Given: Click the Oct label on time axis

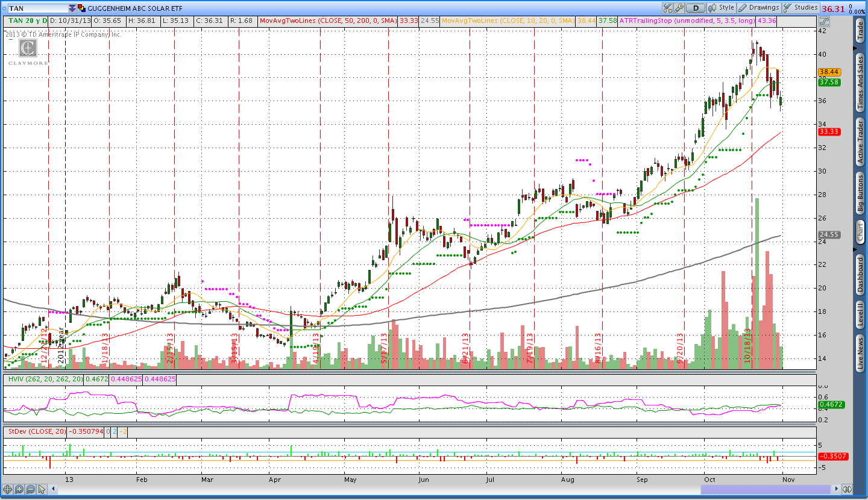Looking at the screenshot, I should [709, 480].
